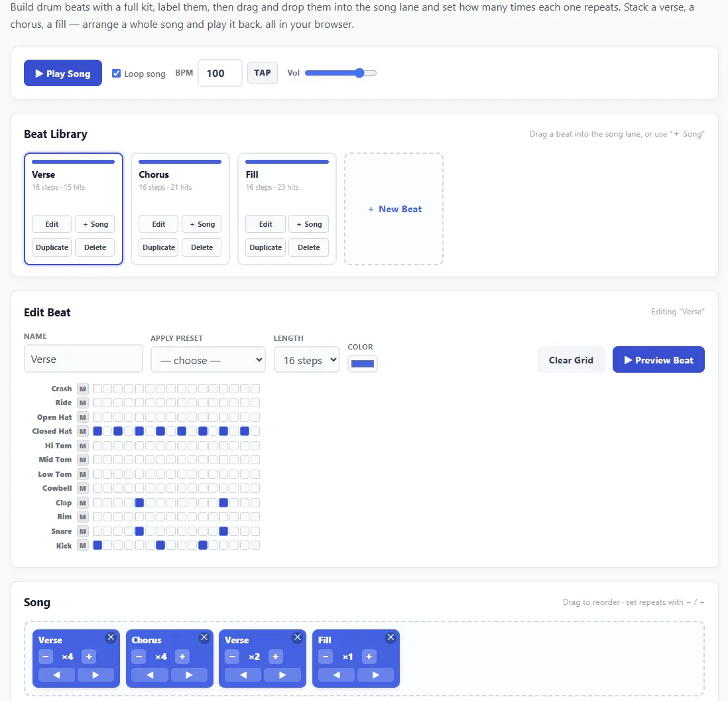This screenshot has width=728, height=701.
Task: Move the Chorus song block right
Action: click(x=189, y=674)
